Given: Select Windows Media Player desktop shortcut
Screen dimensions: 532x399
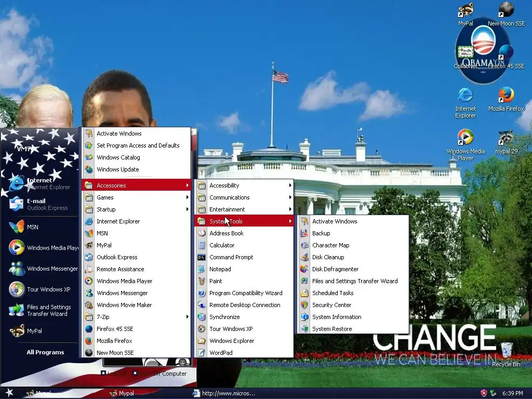Looking at the screenshot, I should pyautogui.click(x=465, y=145).
